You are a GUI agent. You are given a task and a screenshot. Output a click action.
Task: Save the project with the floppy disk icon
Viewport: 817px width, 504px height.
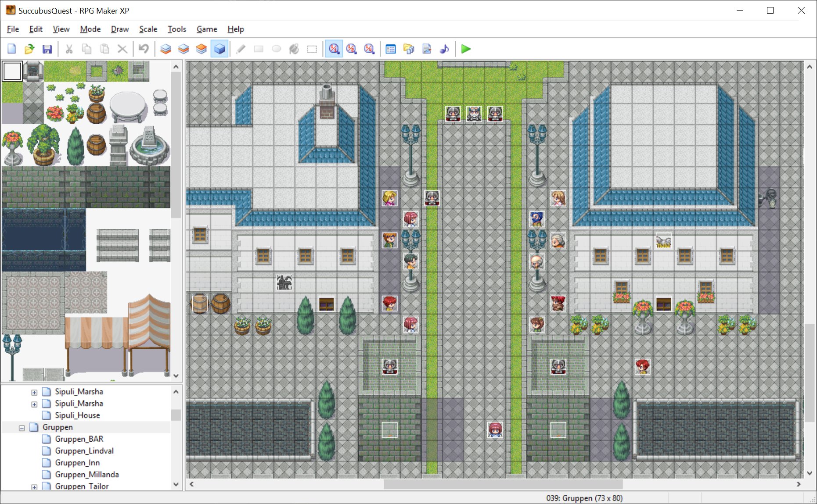(47, 49)
